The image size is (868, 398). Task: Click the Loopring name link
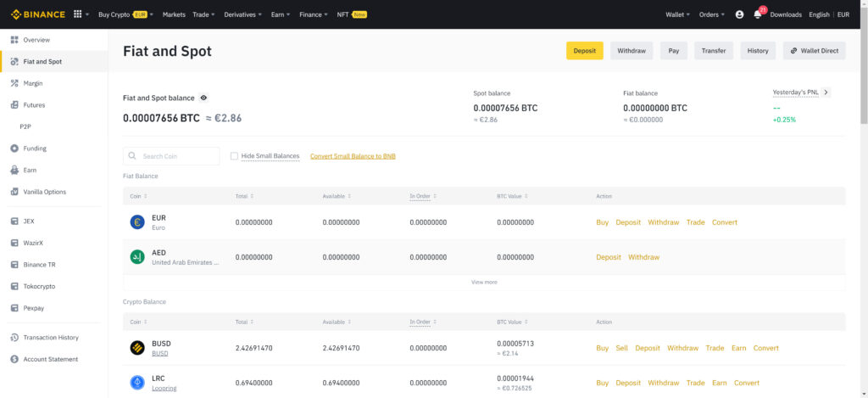164,389
